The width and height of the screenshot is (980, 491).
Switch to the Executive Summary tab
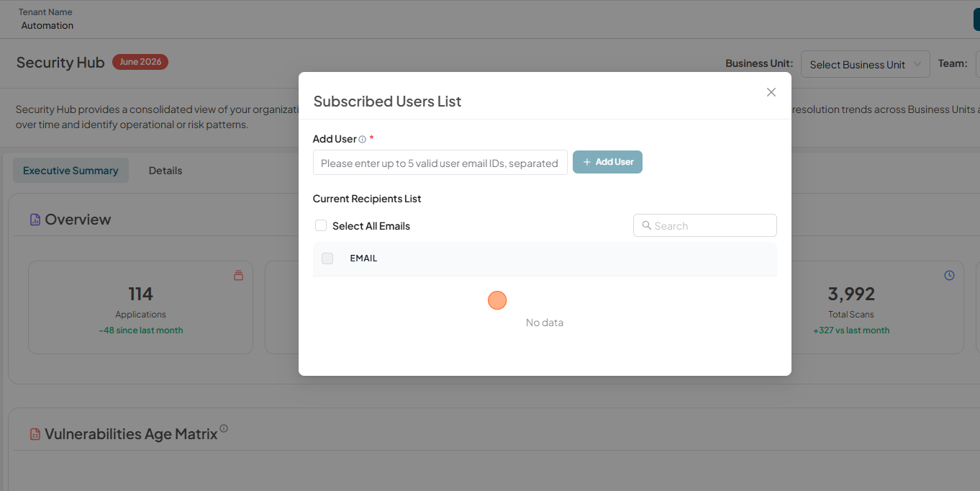(x=71, y=171)
